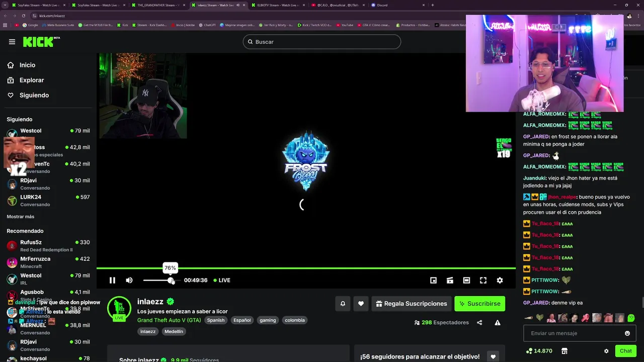Image resolution: width=644 pixels, height=362 pixels.
Task: Open player settings gear
Action: point(500,280)
